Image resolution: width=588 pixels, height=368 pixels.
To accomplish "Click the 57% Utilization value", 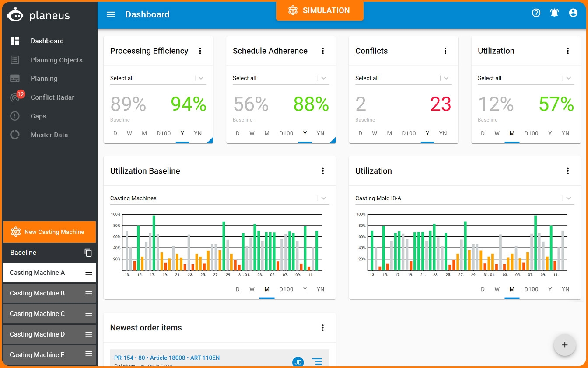I will click(x=556, y=104).
